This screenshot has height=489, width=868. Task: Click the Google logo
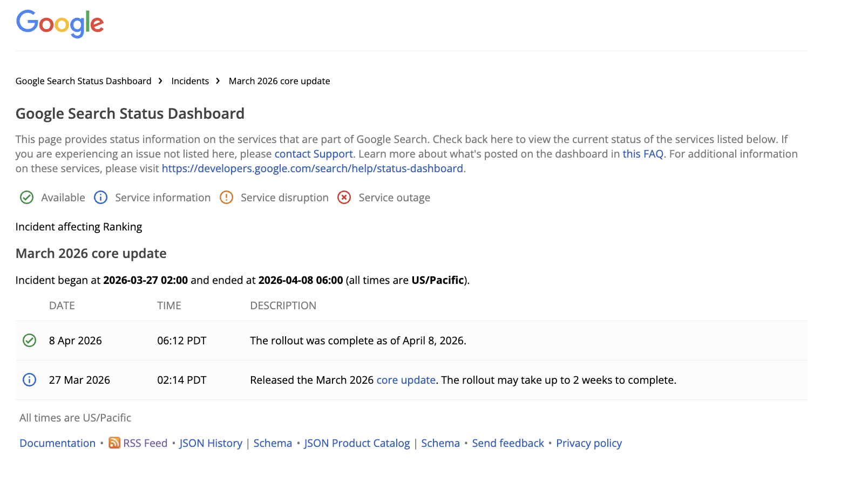[59, 23]
